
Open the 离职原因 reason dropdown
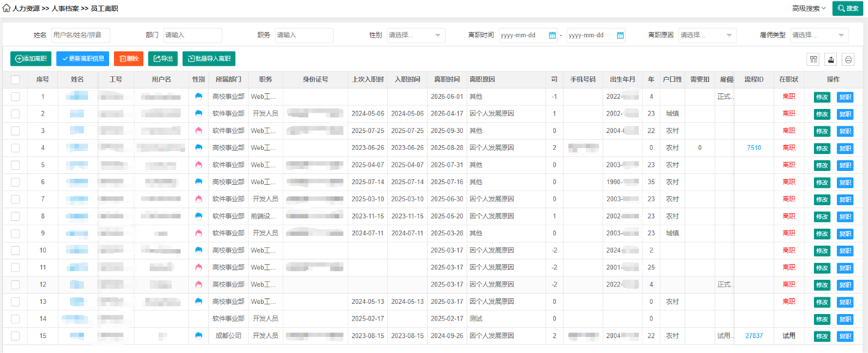pos(708,35)
